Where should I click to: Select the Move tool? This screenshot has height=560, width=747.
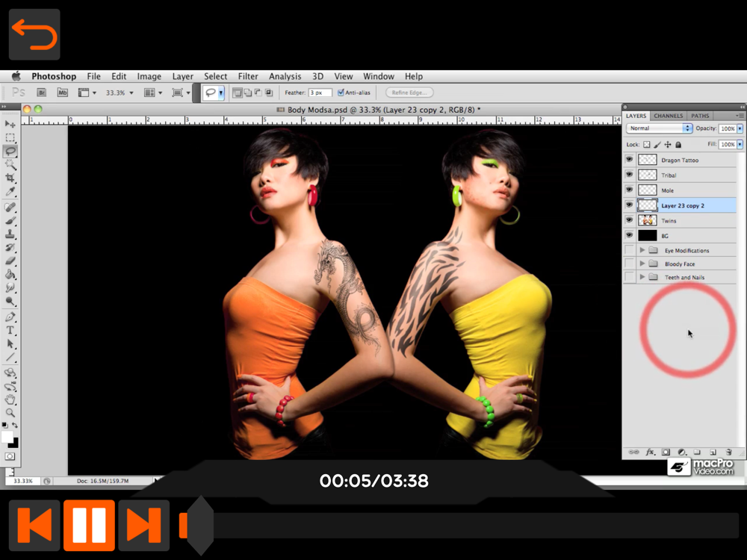(10, 124)
